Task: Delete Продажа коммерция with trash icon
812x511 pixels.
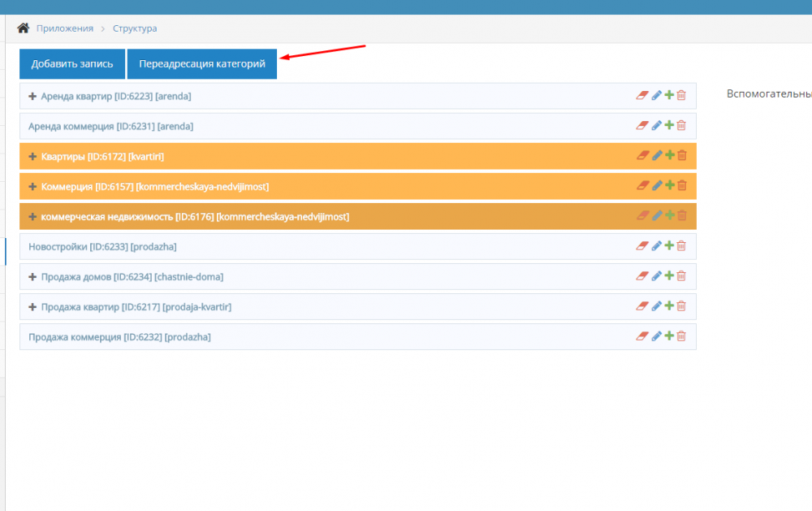Action: 681,336
